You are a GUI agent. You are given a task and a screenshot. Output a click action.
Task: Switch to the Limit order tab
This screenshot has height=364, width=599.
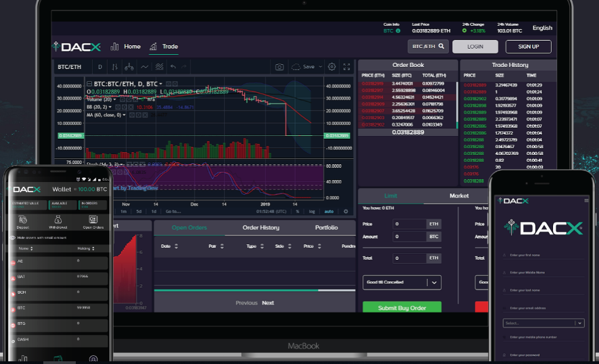pos(391,196)
